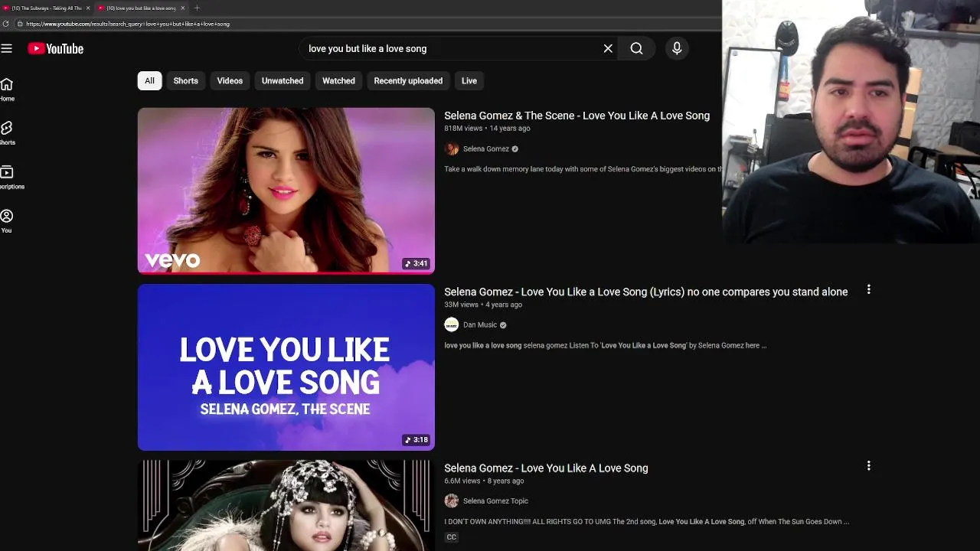Start voice search with the microphone icon

click(x=677, y=48)
